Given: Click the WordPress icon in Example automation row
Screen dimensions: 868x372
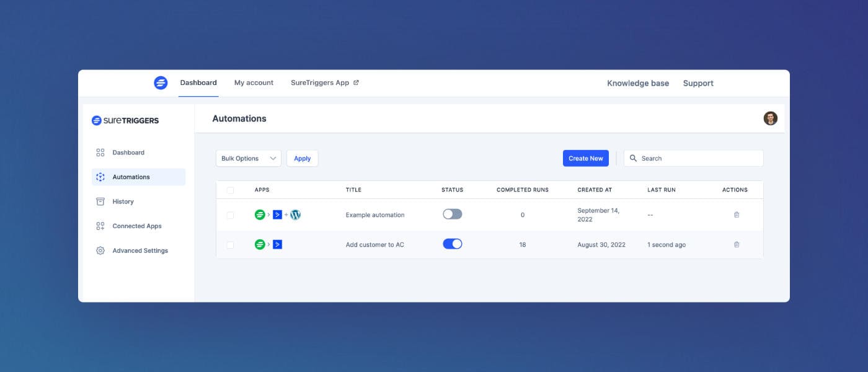Looking at the screenshot, I should pos(296,215).
